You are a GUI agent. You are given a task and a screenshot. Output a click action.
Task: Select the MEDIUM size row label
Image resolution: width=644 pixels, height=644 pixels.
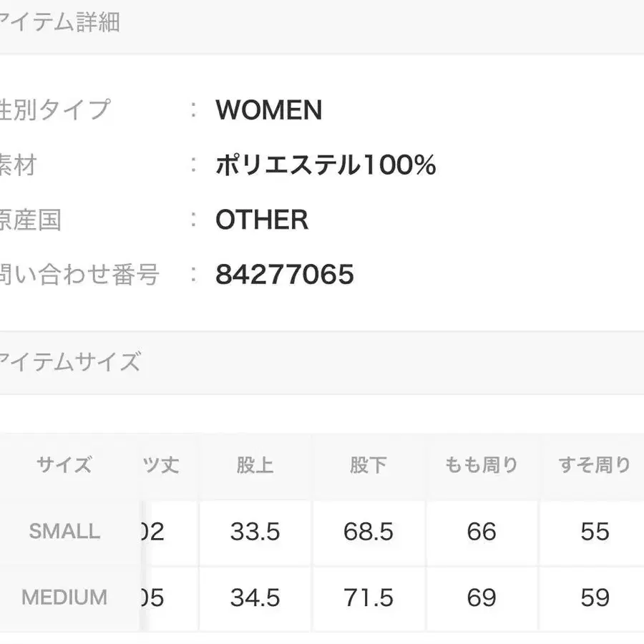tap(64, 597)
